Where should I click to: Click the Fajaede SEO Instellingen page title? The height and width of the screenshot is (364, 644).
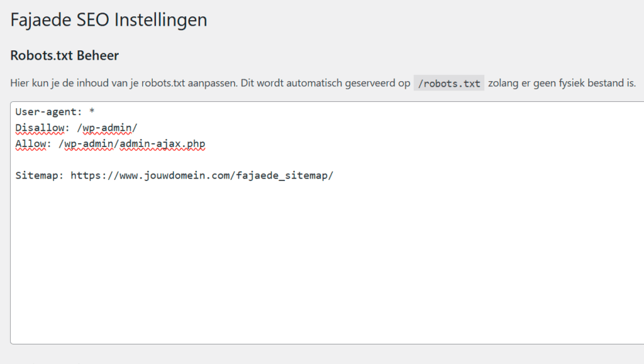point(109,19)
